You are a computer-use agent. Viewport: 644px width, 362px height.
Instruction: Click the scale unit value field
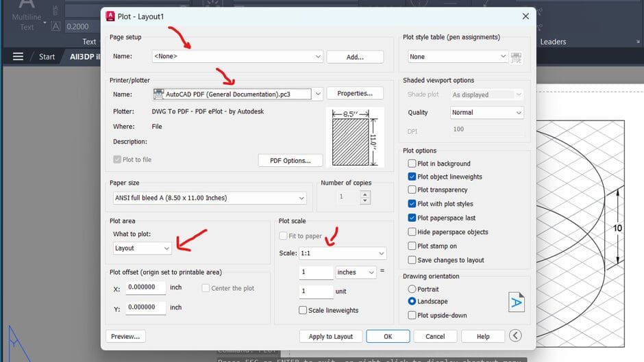[x=316, y=292]
